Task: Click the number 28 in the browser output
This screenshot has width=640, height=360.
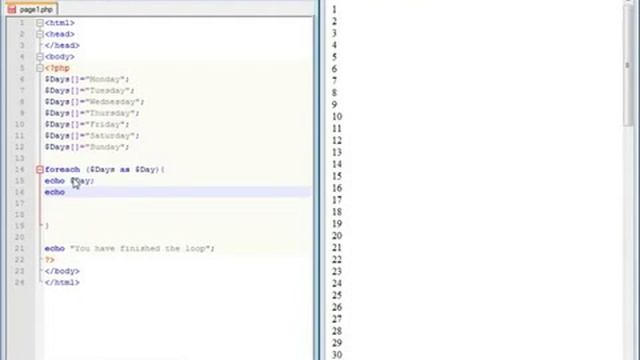Action: point(337,331)
